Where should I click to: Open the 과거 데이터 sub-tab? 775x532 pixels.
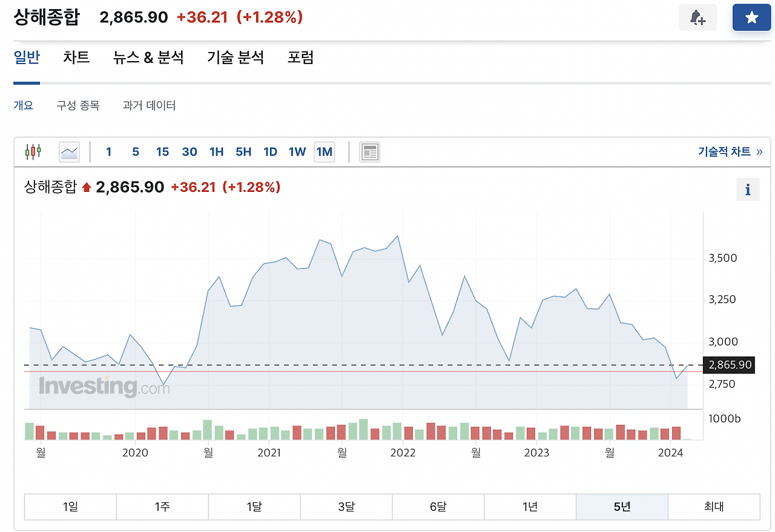(x=149, y=105)
